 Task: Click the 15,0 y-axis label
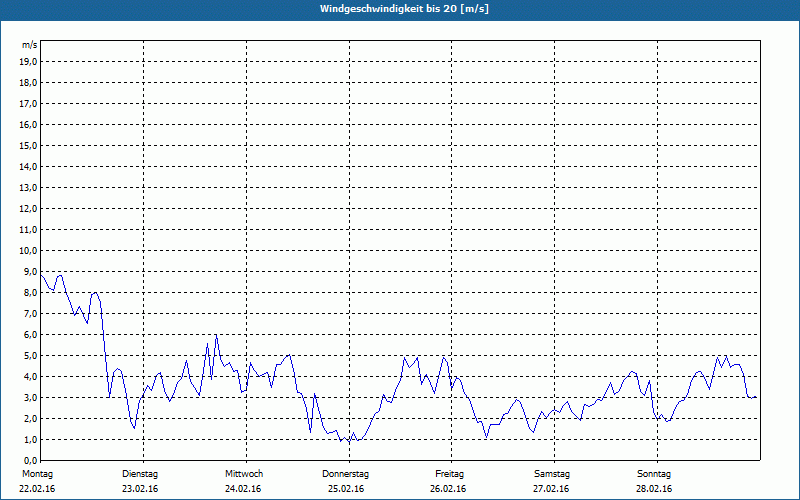[x=28, y=145]
